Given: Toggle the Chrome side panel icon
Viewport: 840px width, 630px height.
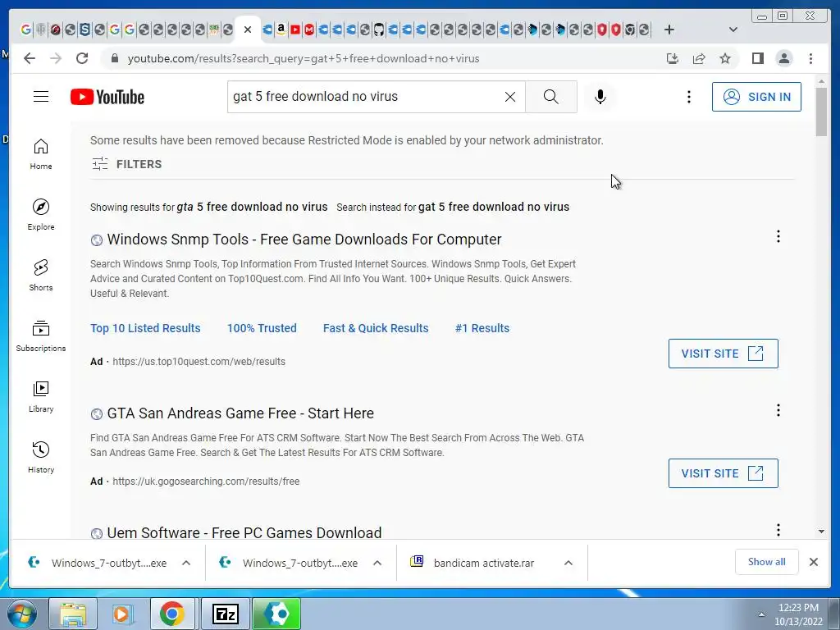Looking at the screenshot, I should (757, 58).
